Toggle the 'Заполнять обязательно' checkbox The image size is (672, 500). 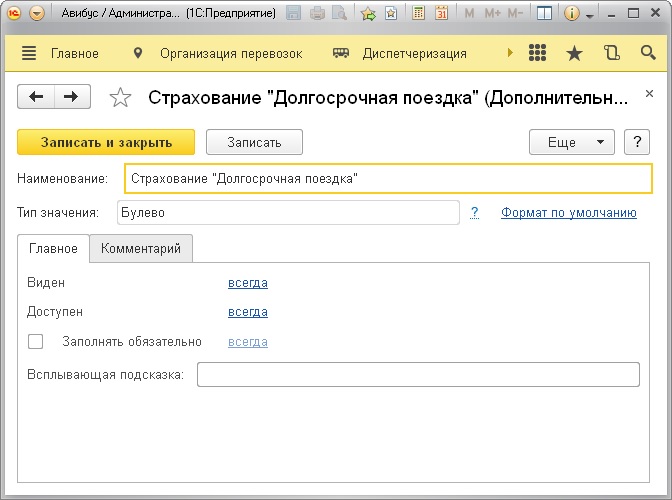(x=36, y=342)
